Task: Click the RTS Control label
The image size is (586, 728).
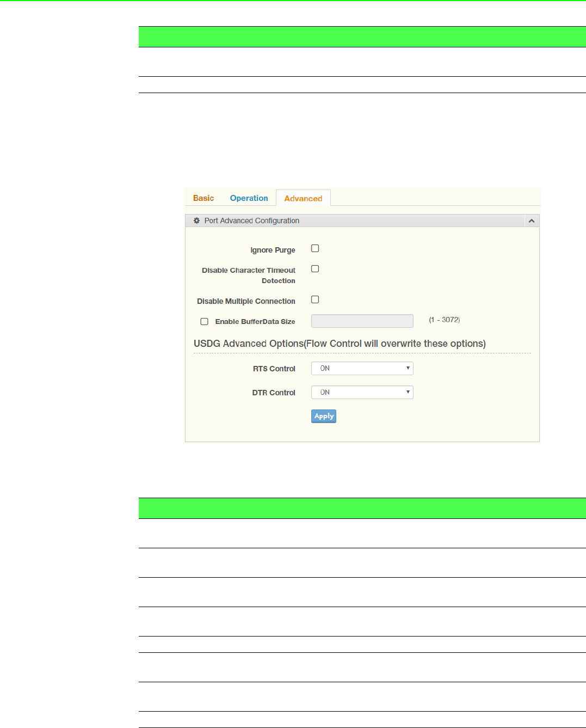Action: click(x=274, y=369)
